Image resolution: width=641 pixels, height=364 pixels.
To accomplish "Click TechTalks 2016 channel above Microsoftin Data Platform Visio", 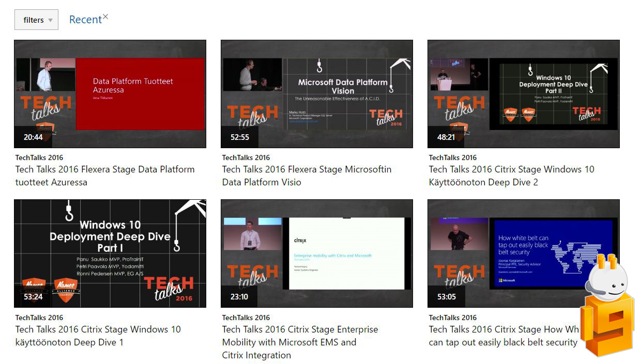I will coord(246,157).
